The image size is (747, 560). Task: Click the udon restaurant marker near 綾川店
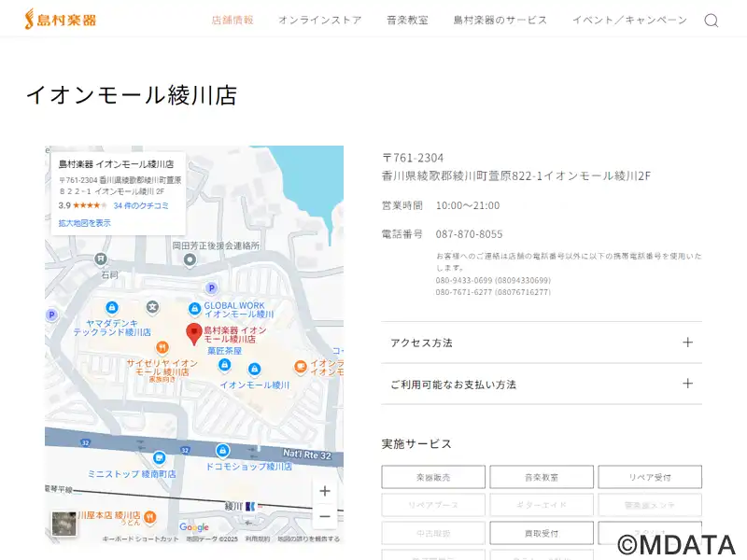[150, 517]
